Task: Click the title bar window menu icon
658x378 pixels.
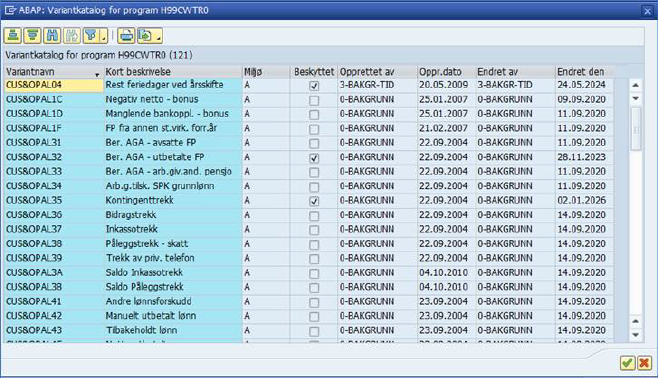Action: click(10, 10)
